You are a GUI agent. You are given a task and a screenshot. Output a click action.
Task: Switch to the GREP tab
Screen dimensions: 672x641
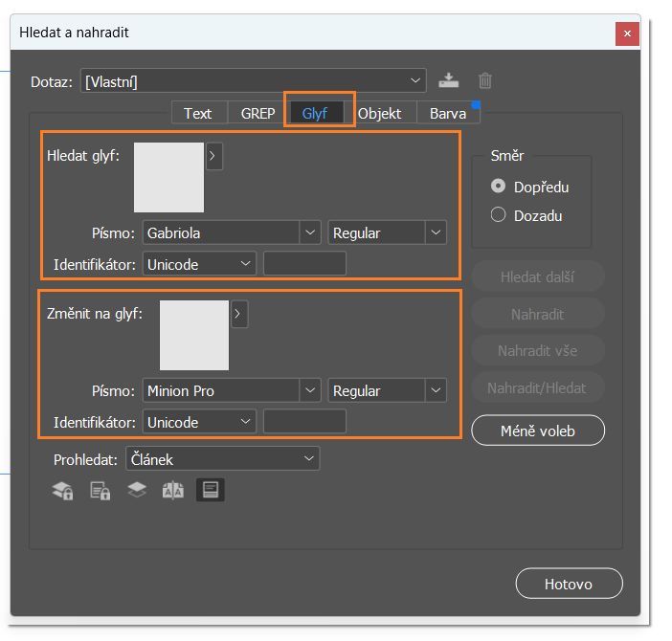(258, 113)
